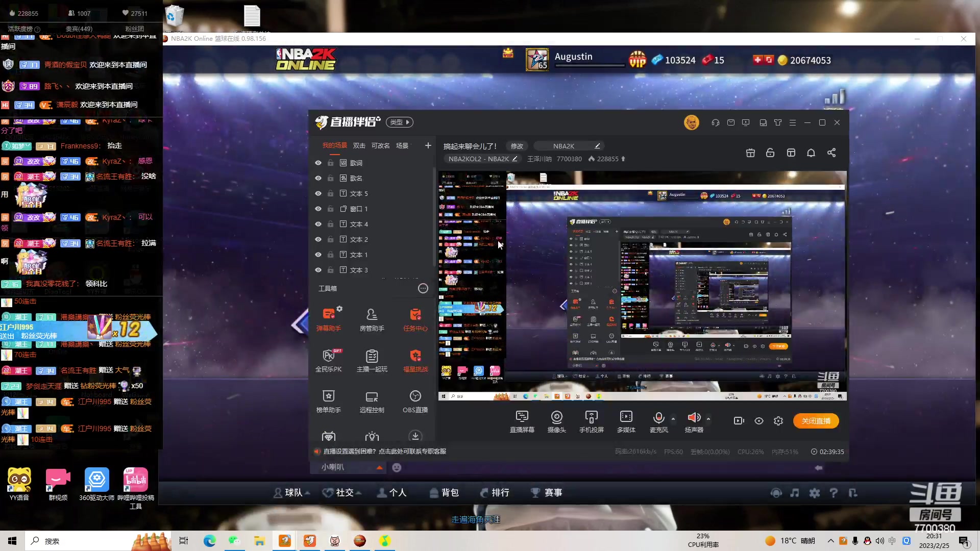
Task: Add a 摄像头 camera source
Action: (556, 421)
